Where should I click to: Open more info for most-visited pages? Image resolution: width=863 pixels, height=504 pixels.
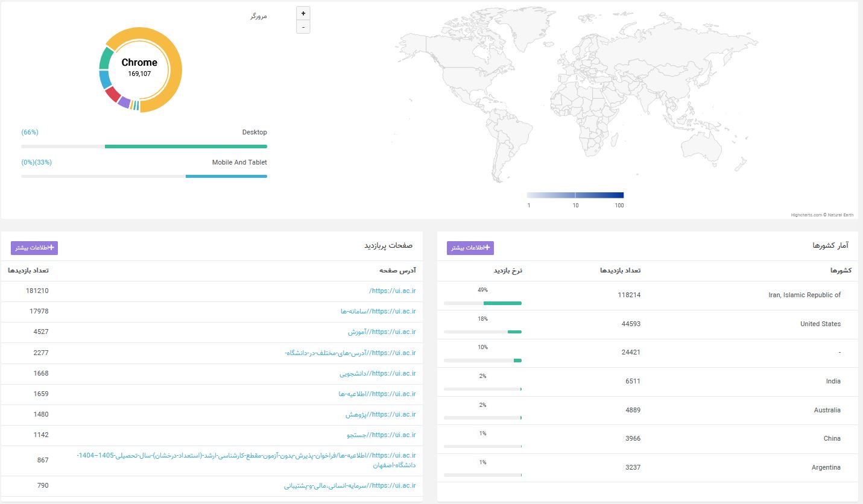coord(34,248)
